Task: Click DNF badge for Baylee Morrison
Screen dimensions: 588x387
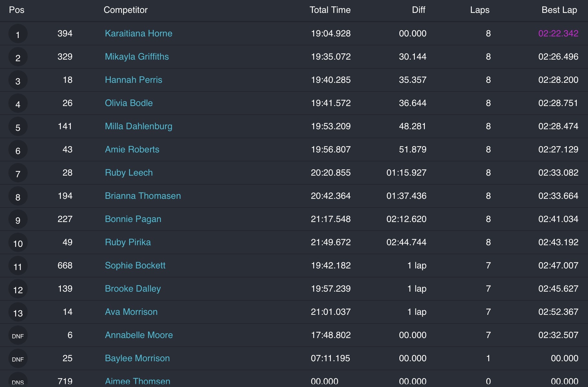Action: [18, 359]
